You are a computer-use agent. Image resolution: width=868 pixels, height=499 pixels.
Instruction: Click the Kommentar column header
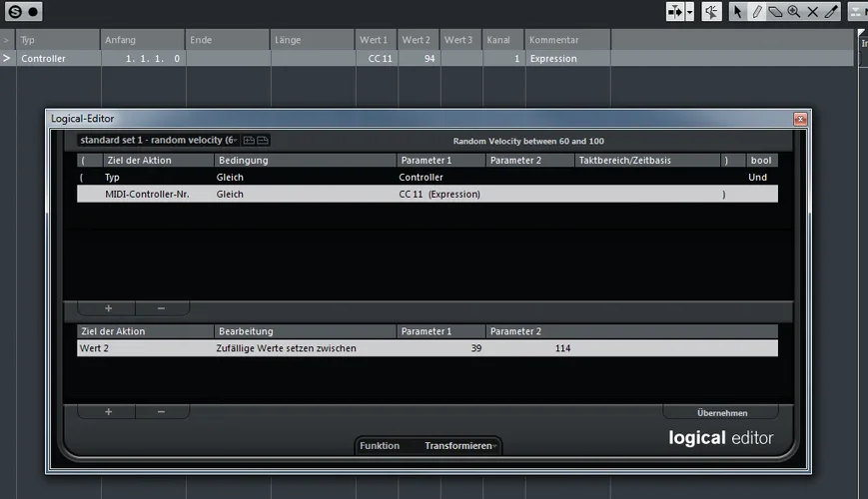567,40
